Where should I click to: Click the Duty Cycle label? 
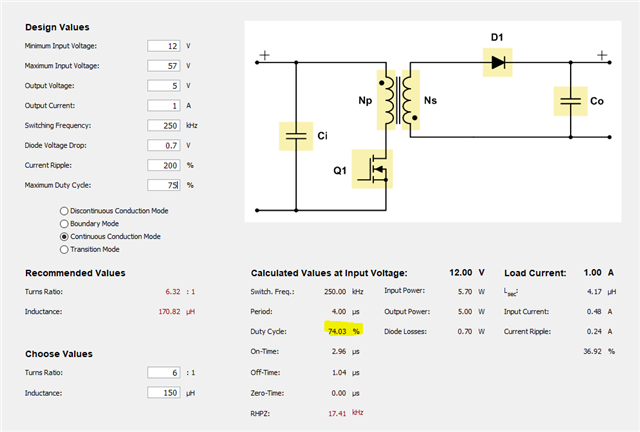268,332
